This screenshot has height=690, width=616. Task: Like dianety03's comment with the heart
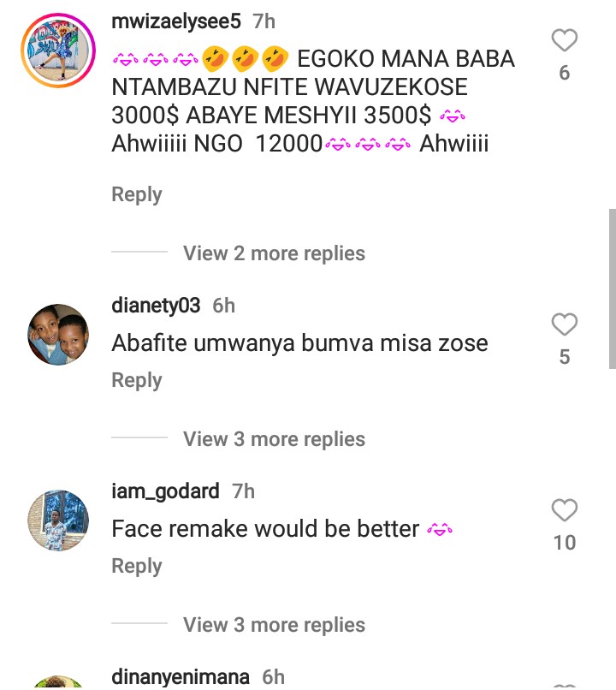coord(564,324)
